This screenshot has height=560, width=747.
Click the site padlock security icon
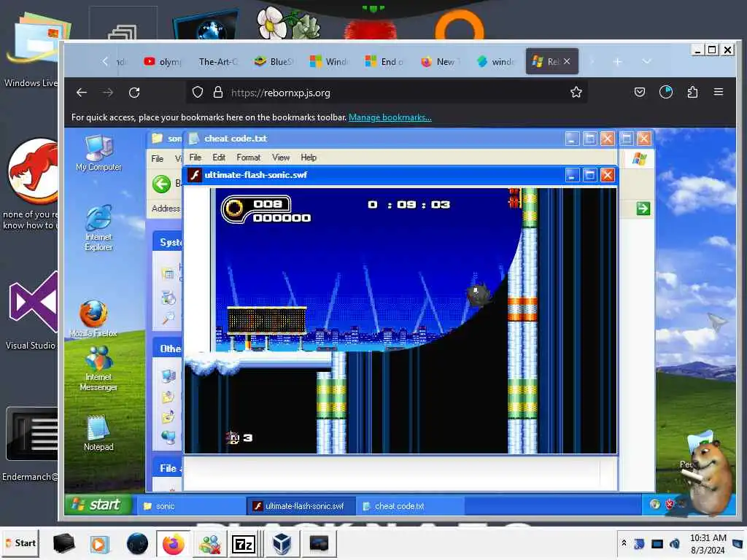(217, 93)
